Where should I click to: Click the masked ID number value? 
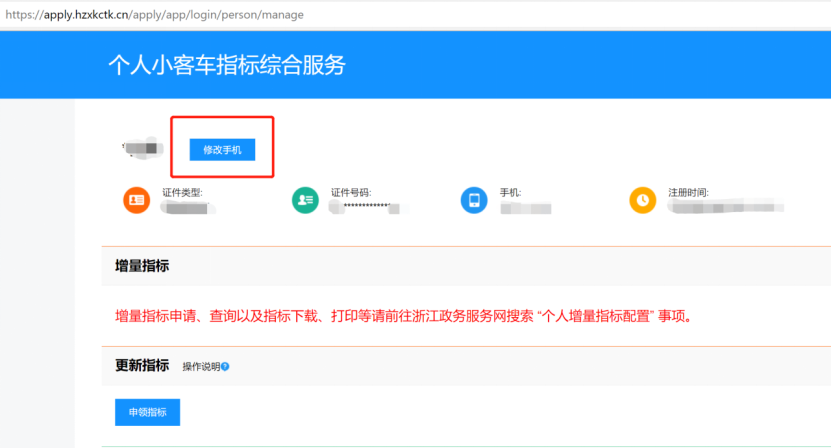pyautogui.click(x=370, y=207)
